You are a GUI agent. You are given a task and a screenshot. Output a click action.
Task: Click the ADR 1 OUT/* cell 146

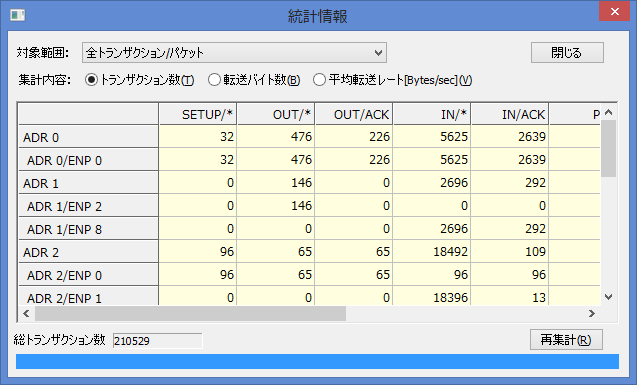pos(276,182)
